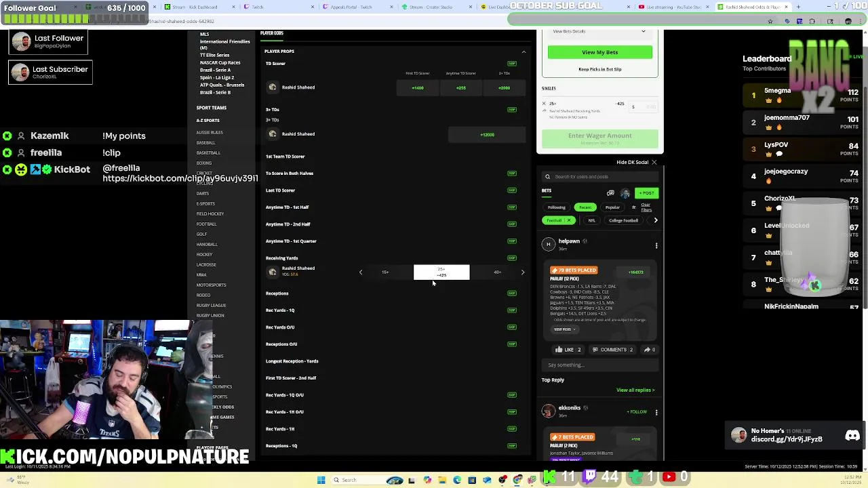Viewport: 868px width, 488px height.
Task: Open the profile avatar in DK Social
Action: tap(625, 193)
